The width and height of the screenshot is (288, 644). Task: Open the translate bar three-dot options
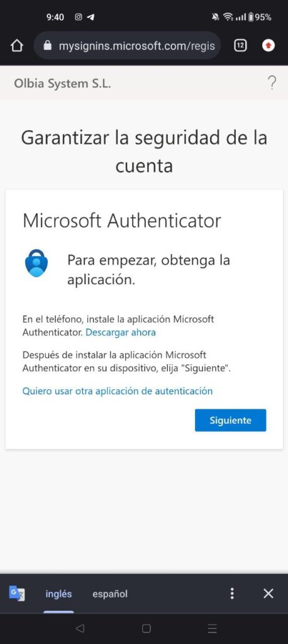tap(232, 593)
